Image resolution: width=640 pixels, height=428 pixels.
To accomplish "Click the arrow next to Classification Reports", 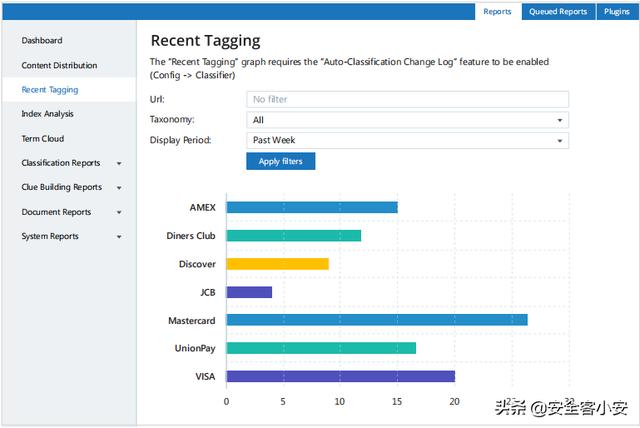I will click(x=119, y=164).
